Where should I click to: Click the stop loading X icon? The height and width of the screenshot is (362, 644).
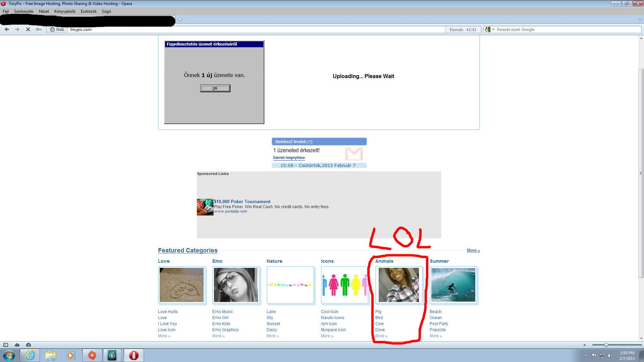coord(28,29)
